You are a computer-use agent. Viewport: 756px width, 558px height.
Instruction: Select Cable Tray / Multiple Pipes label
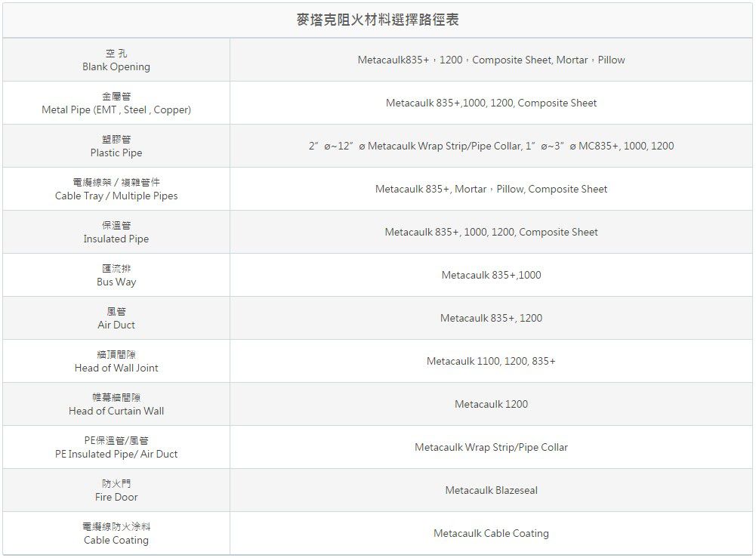pos(116,189)
